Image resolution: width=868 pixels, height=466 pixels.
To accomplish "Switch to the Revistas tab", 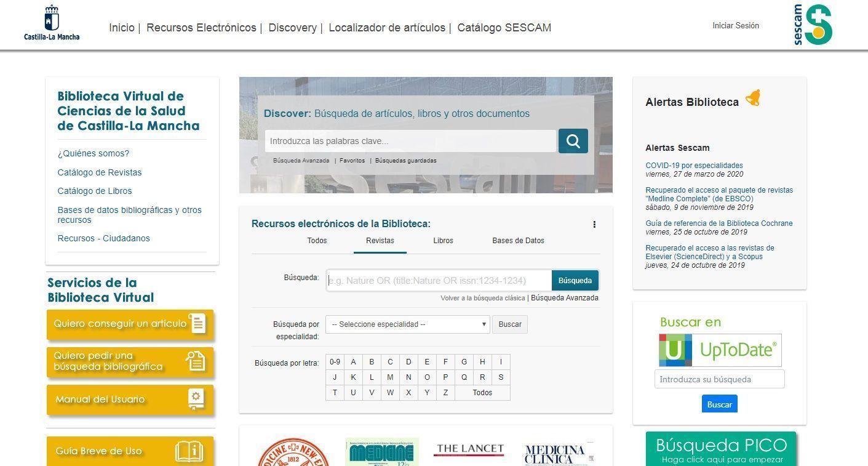I will click(x=380, y=241).
